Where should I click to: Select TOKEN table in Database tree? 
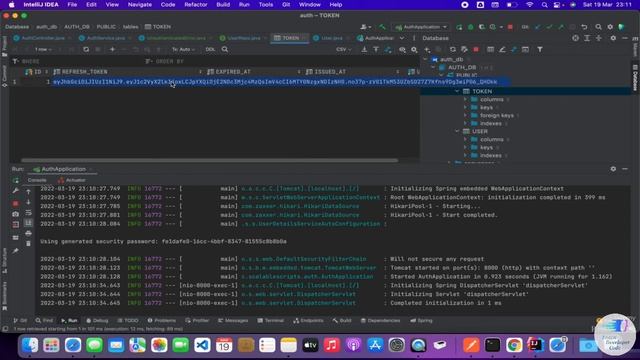tap(482, 91)
